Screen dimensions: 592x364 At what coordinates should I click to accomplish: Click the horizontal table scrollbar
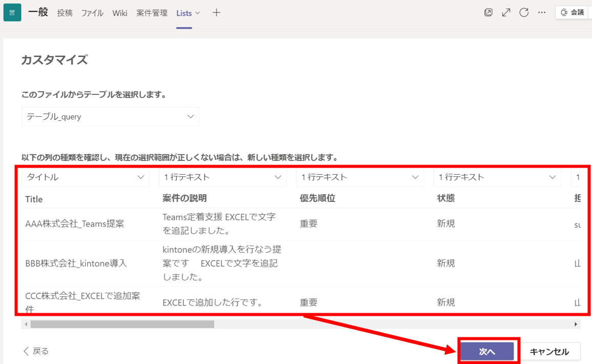pyautogui.click(x=123, y=323)
